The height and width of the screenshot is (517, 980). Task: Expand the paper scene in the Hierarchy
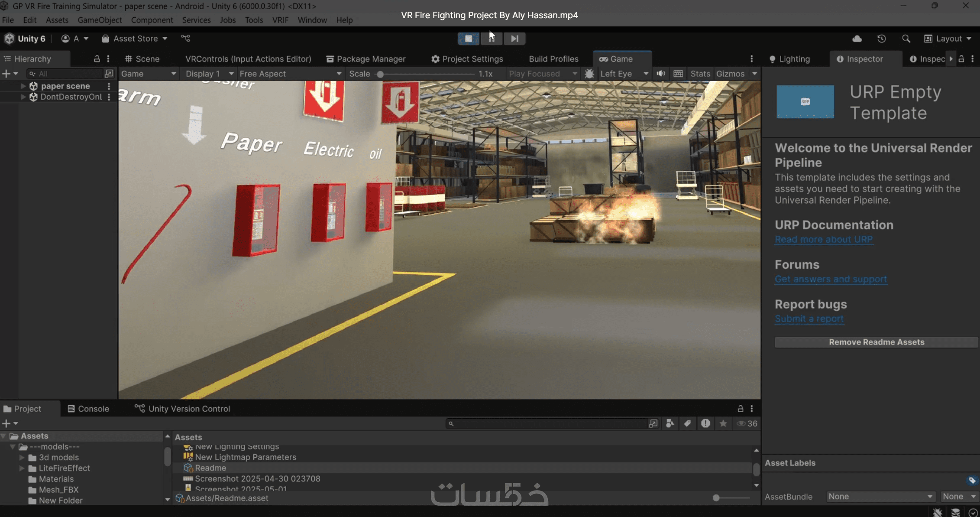coord(23,86)
